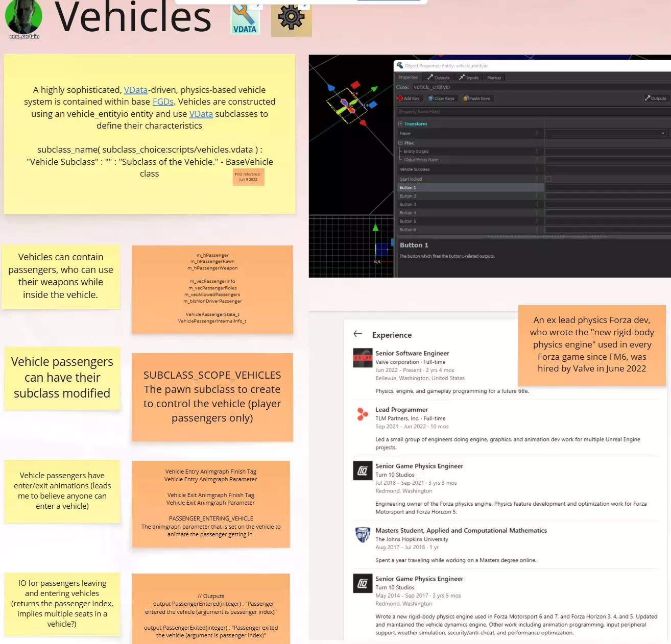This screenshot has width=671, height=644.
Task: Expand the Transform property group
Action: pyautogui.click(x=400, y=123)
